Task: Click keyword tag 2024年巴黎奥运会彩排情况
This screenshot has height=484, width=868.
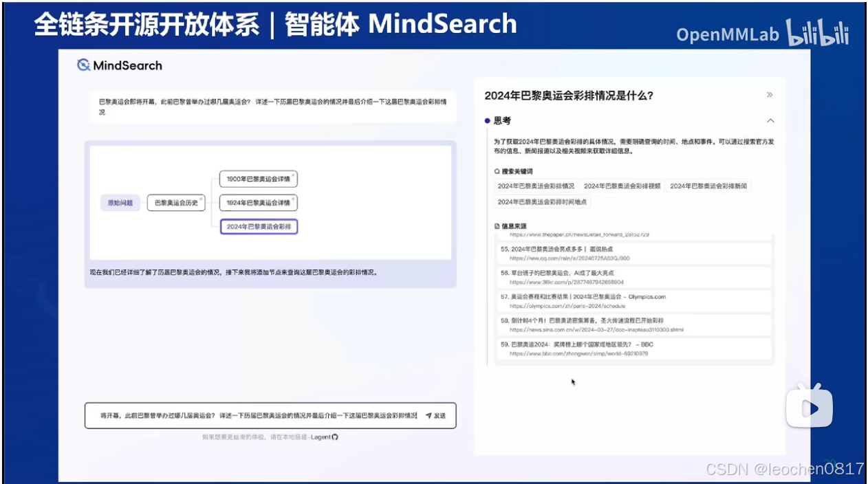Action: (536, 186)
